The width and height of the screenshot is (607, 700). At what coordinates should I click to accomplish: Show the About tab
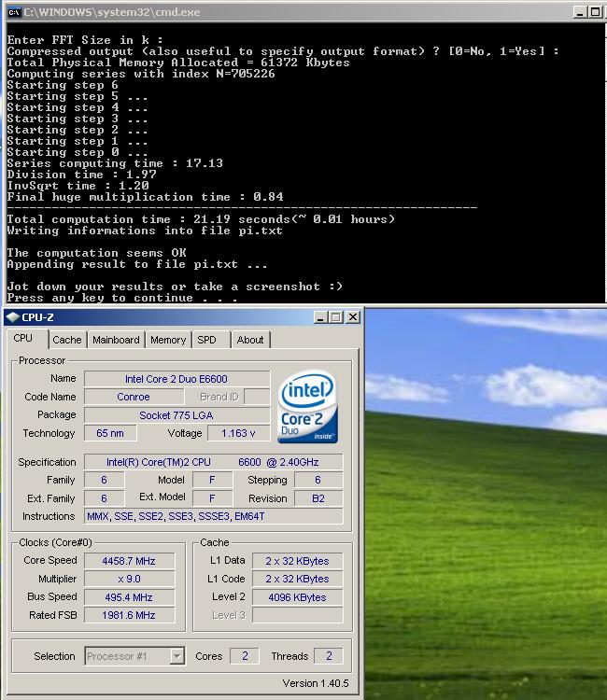pyautogui.click(x=250, y=340)
